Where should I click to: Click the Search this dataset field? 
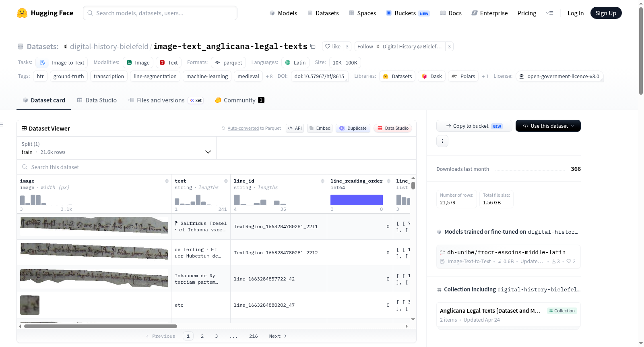pos(217,167)
